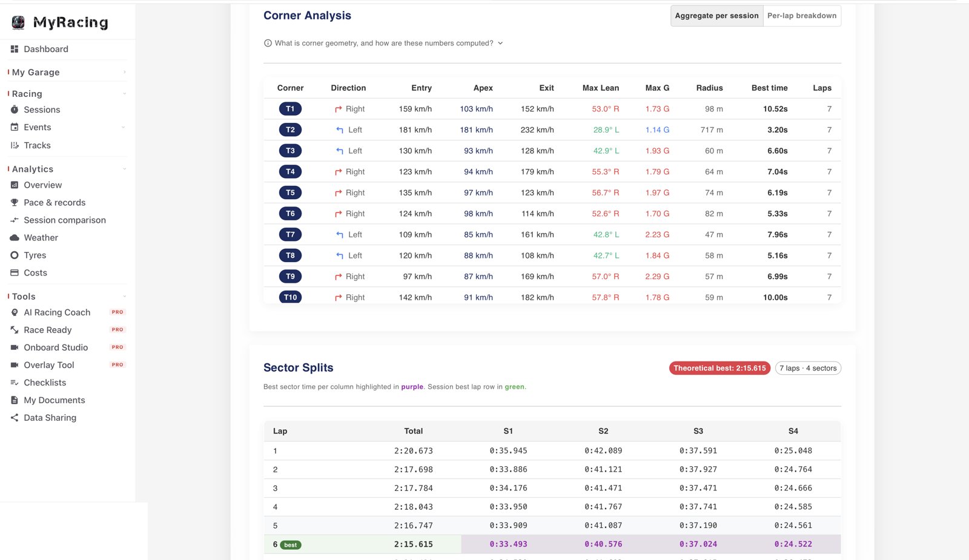969x560 pixels.
Task: Click the My Documents file icon
Action: 15,400
